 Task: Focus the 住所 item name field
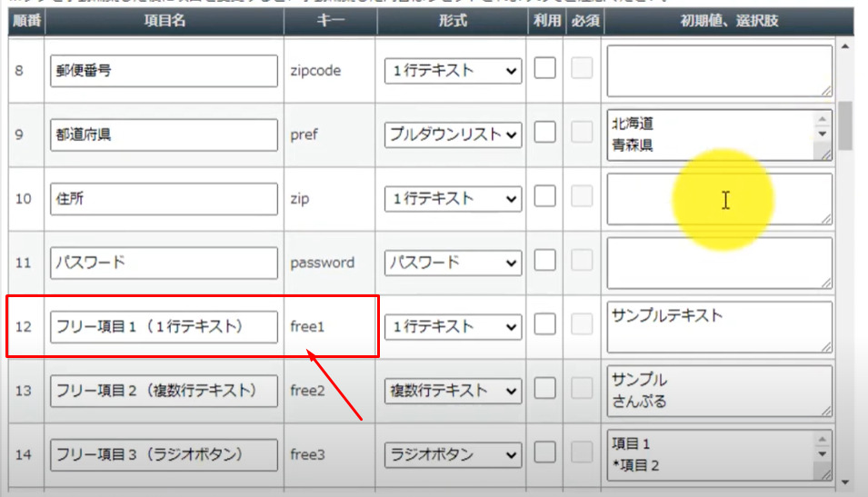tap(164, 199)
